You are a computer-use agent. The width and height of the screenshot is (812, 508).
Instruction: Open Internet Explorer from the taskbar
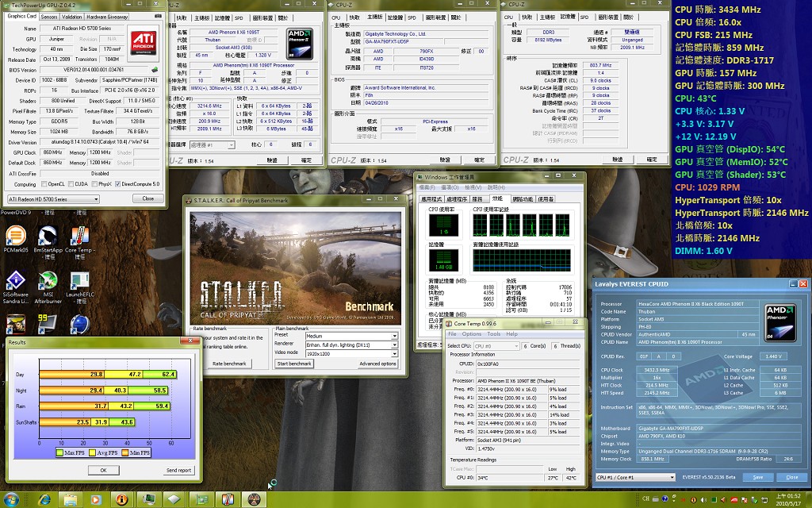tap(44, 500)
